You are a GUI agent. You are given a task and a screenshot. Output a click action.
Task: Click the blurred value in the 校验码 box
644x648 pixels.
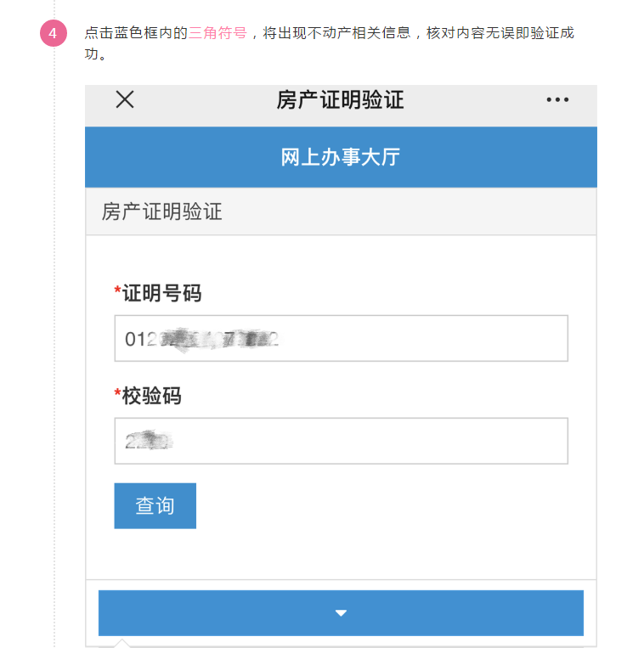coord(149,440)
